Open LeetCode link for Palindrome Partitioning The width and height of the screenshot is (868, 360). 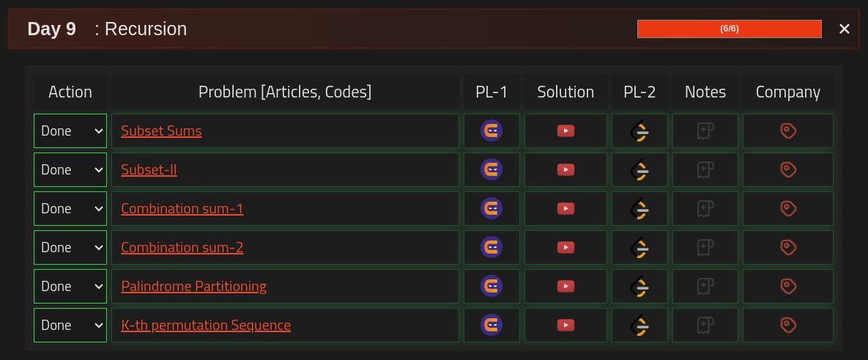639,287
